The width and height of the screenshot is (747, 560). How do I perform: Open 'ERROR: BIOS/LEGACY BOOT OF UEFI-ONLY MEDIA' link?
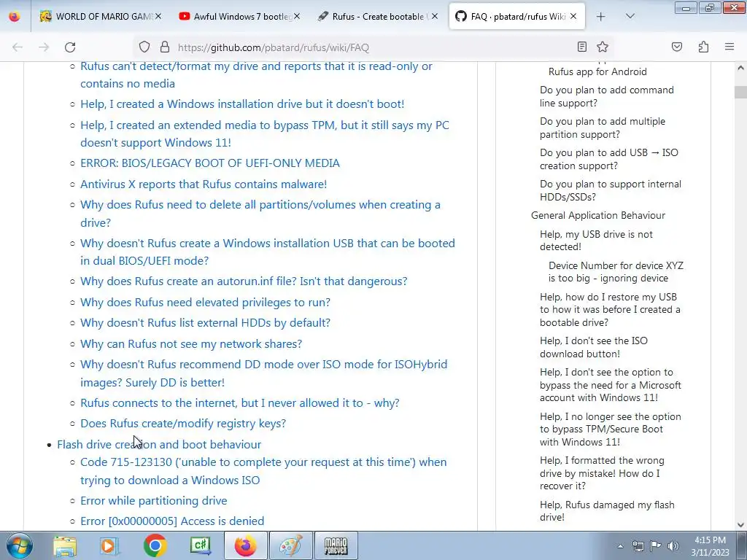click(x=209, y=163)
